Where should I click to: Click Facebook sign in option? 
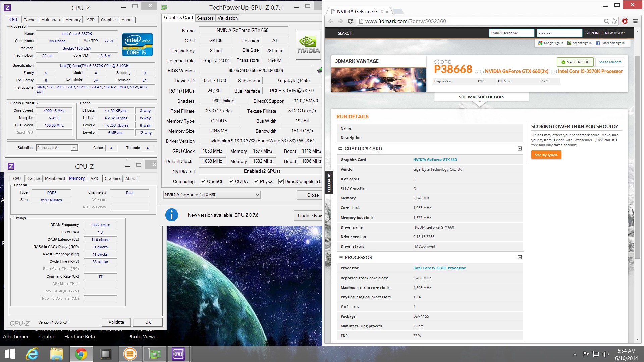pos(610,43)
